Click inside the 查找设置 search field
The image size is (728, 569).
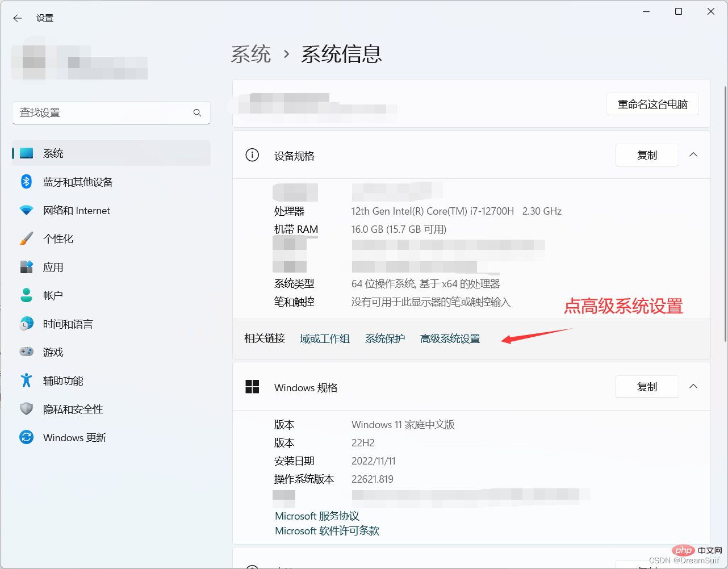(x=102, y=112)
